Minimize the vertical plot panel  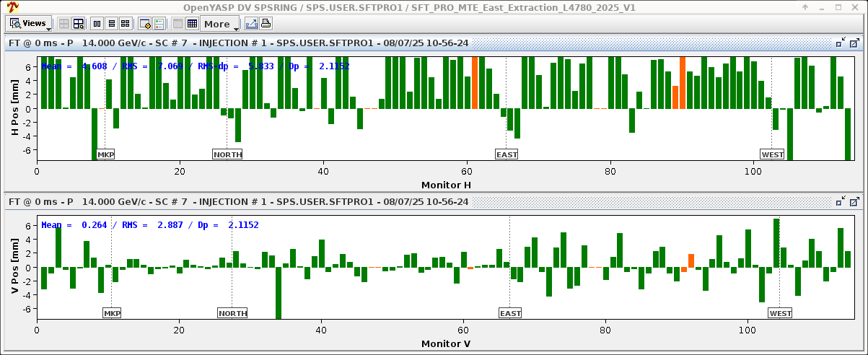840,201
